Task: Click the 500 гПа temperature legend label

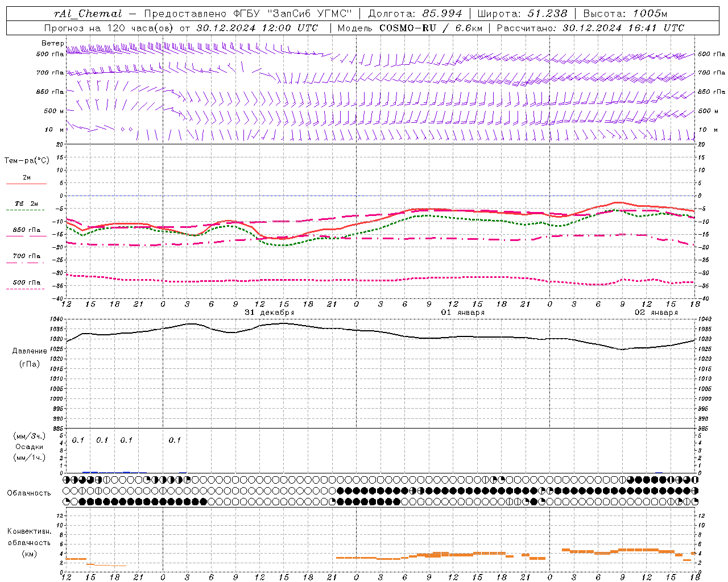Action: (x=27, y=282)
